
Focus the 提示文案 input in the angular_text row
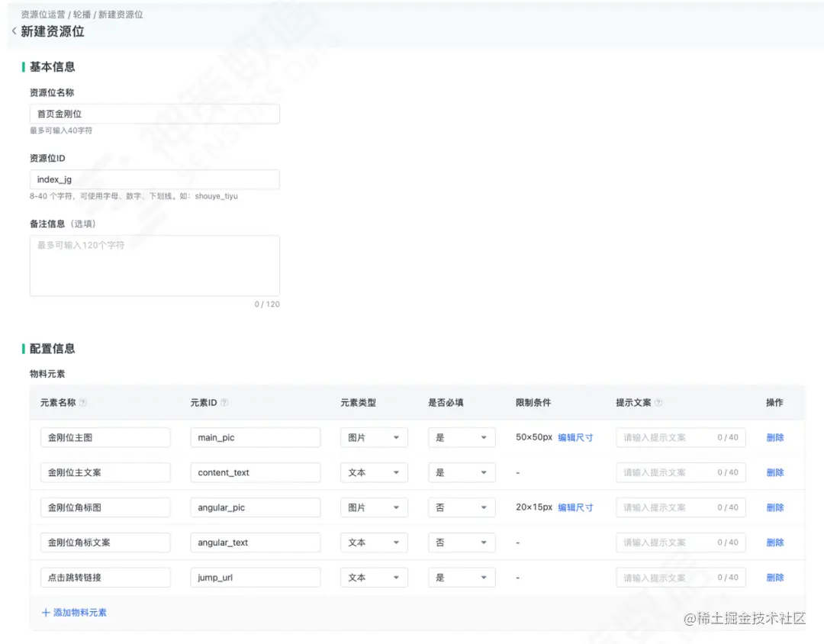point(681,543)
